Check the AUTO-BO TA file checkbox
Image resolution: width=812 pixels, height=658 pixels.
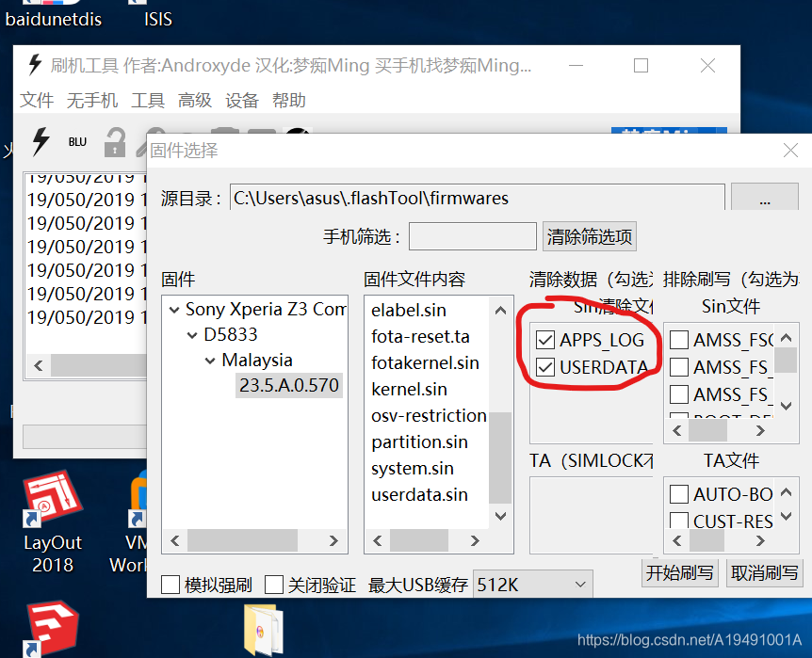[679, 494]
